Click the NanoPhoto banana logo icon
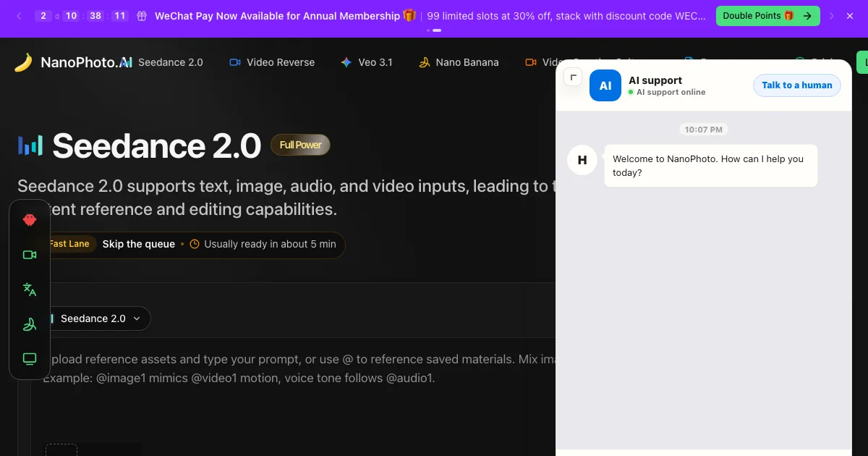This screenshot has height=456, width=868. click(23, 63)
